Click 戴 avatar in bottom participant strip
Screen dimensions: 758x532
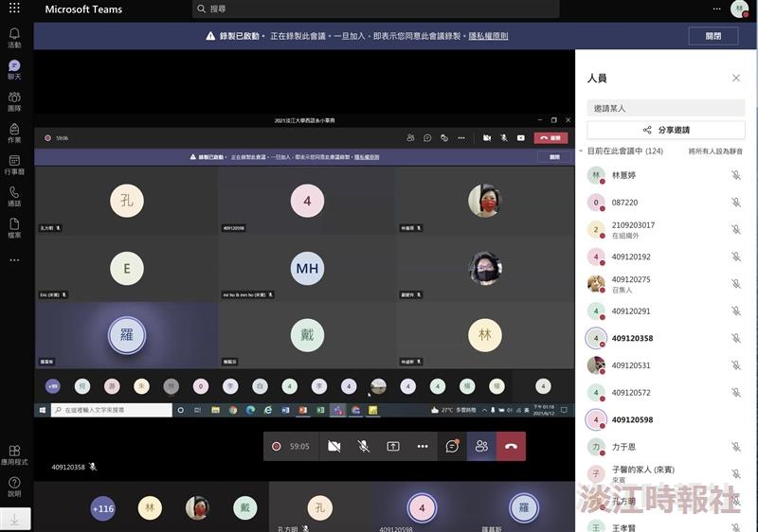tap(245, 507)
